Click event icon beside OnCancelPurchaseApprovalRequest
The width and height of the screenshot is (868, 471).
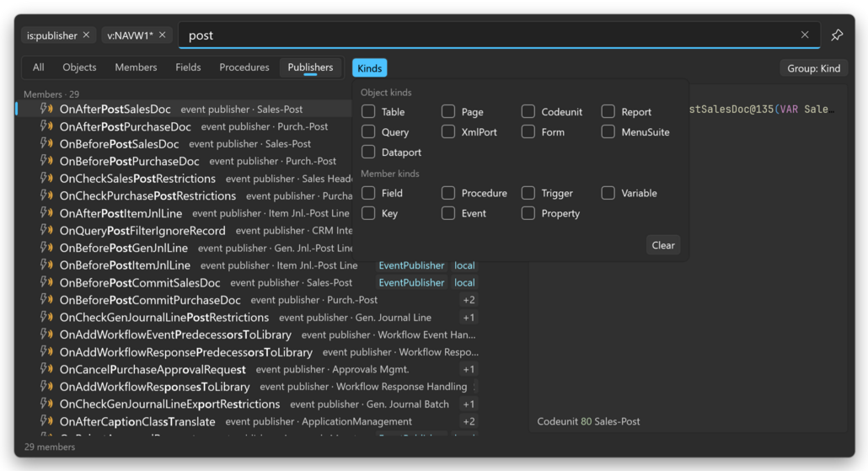[46, 369]
